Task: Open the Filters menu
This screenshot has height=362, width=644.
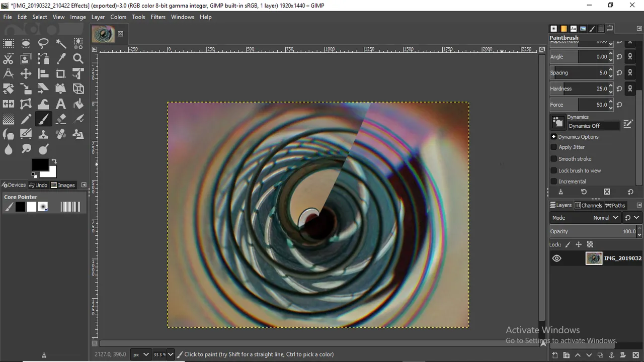Action: [x=158, y=17]
